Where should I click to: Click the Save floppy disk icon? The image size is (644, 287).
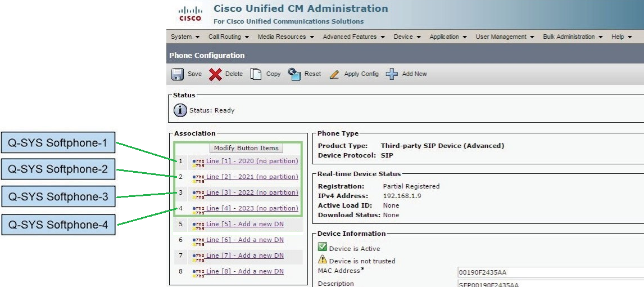tap(178, 74)
